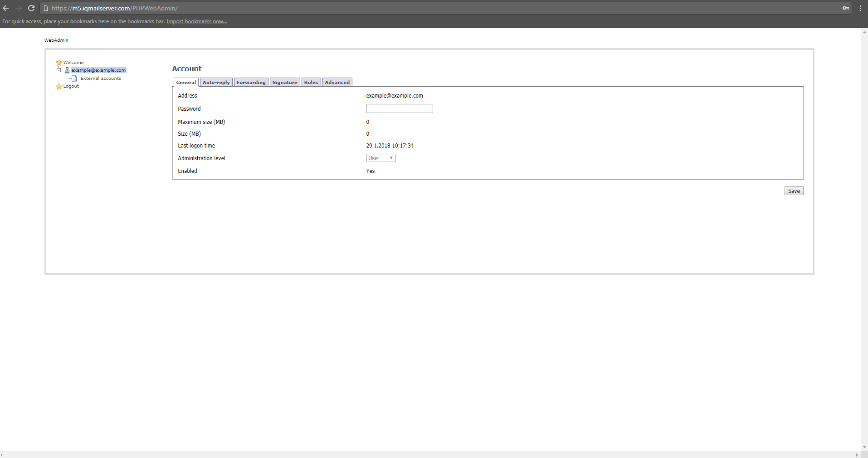This screenshot has width=868, height=458.
Task: Open the Forwarding tab
Action: pos(251,82)
